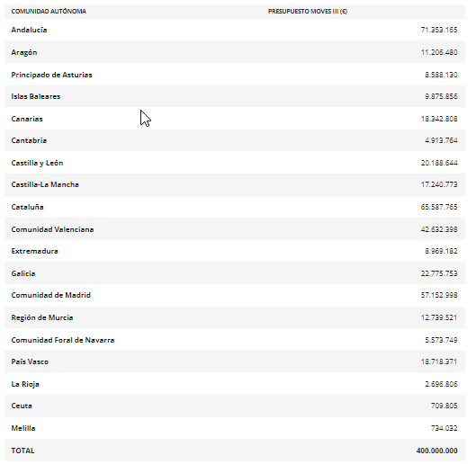Click the Comunidad Foral de Navarra label

[63, 340]
